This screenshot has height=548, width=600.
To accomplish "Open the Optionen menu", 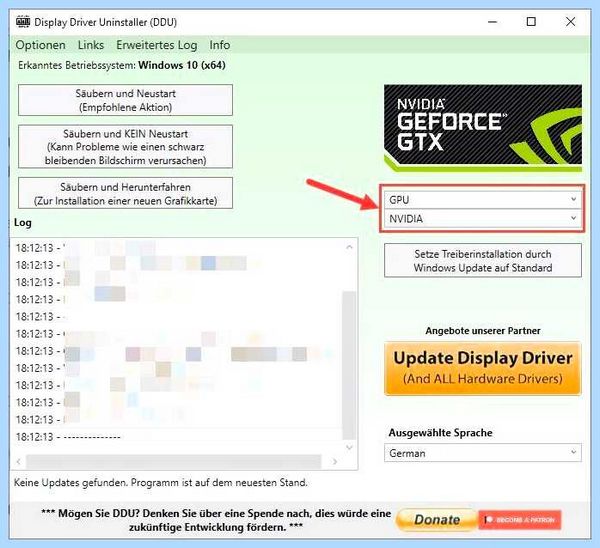I will pyautogui.click(x=40, y=45).
